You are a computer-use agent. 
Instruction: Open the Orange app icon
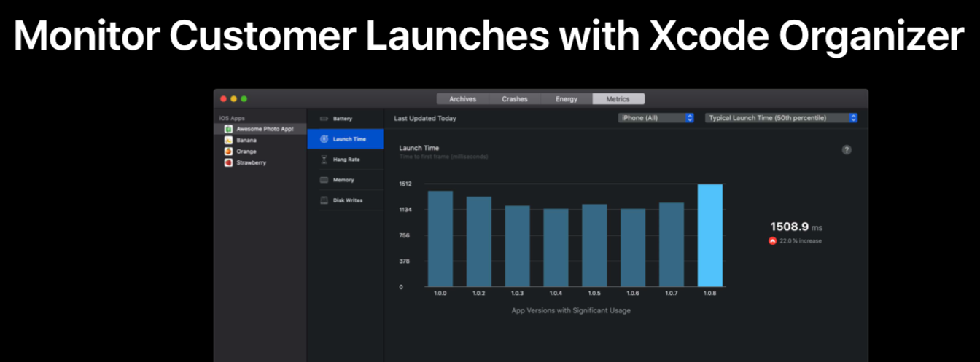pyautogui.click(x=228, y=151)
